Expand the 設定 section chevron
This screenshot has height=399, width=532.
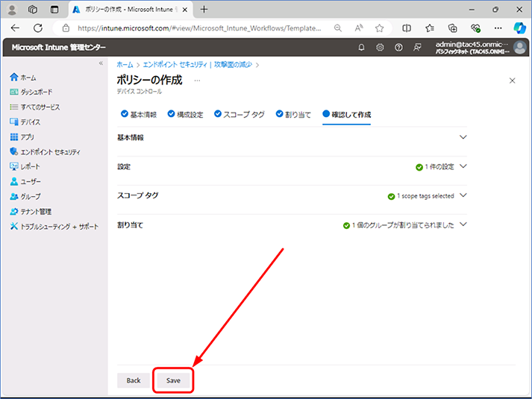click(463, 166)
